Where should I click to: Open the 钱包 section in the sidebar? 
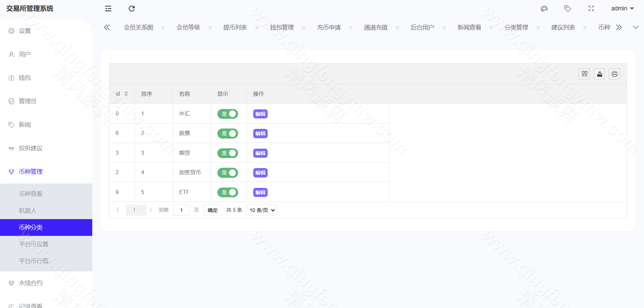[x=24, y=78]
